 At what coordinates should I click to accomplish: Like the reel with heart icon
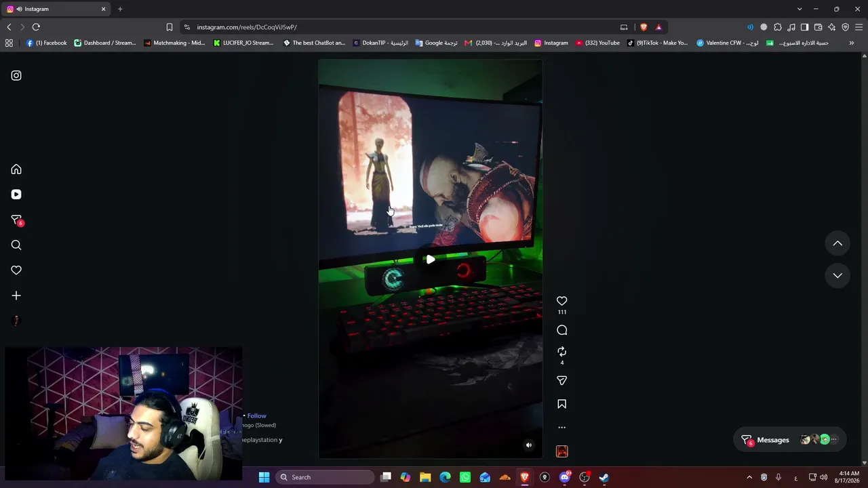(x=561, y=301)
